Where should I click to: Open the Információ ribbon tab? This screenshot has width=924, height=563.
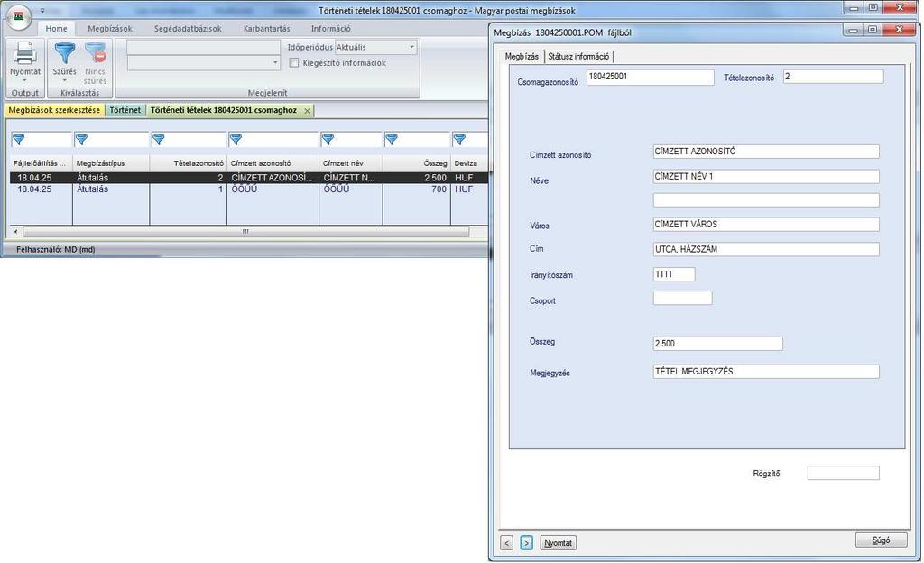click(330, 28)
